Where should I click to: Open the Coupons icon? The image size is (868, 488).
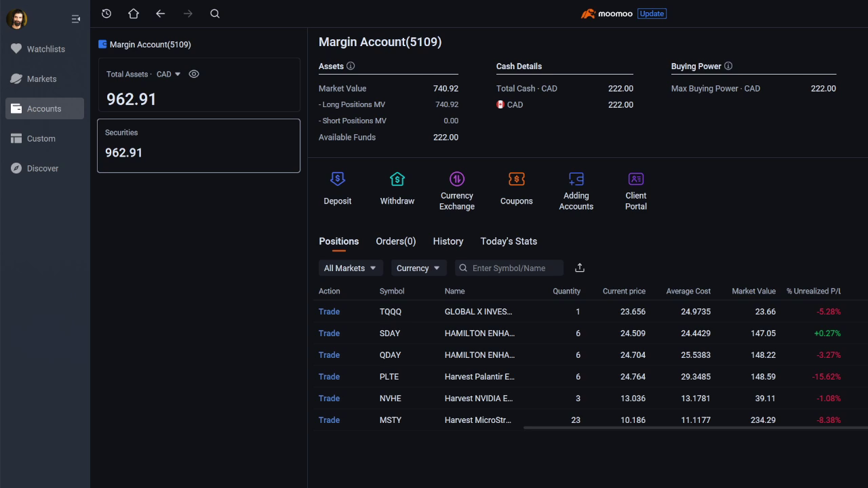click(x=516, y=180)
